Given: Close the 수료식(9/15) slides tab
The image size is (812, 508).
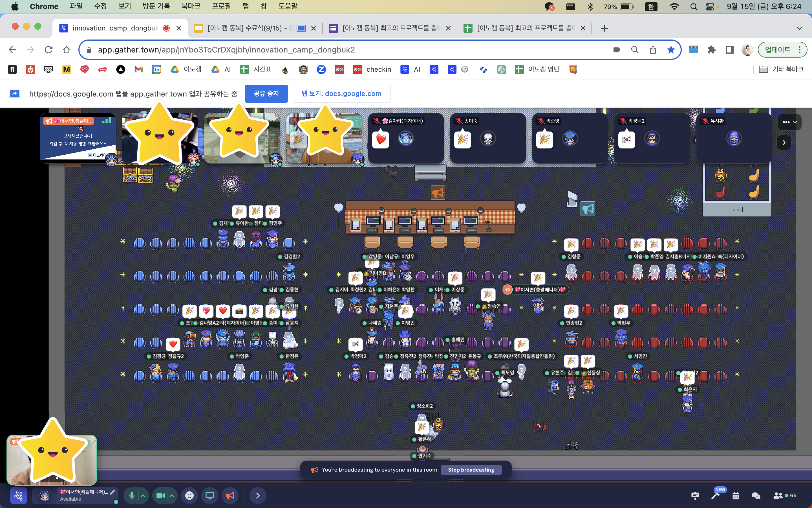Looking at the screenshot, I should click(314, 28).
